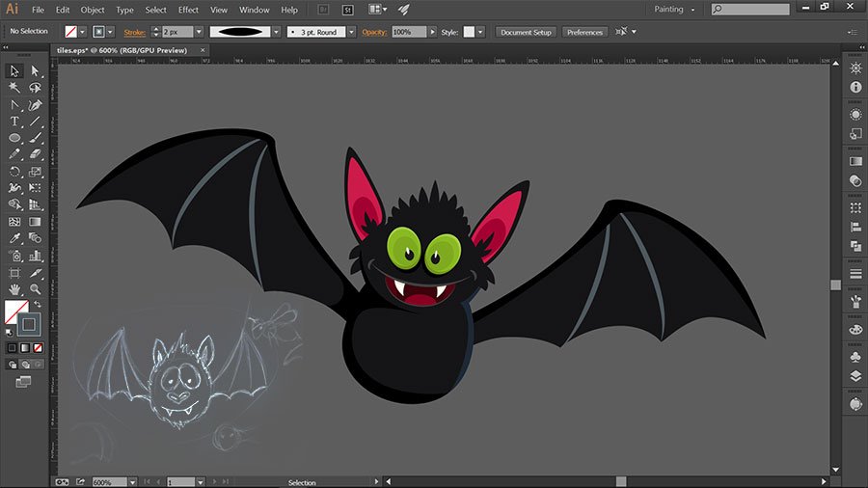Select the Column Graph tool
Screen dimensions: 868x488
35,256
